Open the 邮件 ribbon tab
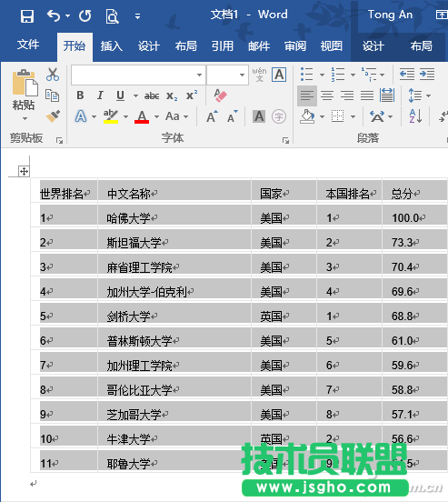This screenshot has height=502, width=448. 259,46
